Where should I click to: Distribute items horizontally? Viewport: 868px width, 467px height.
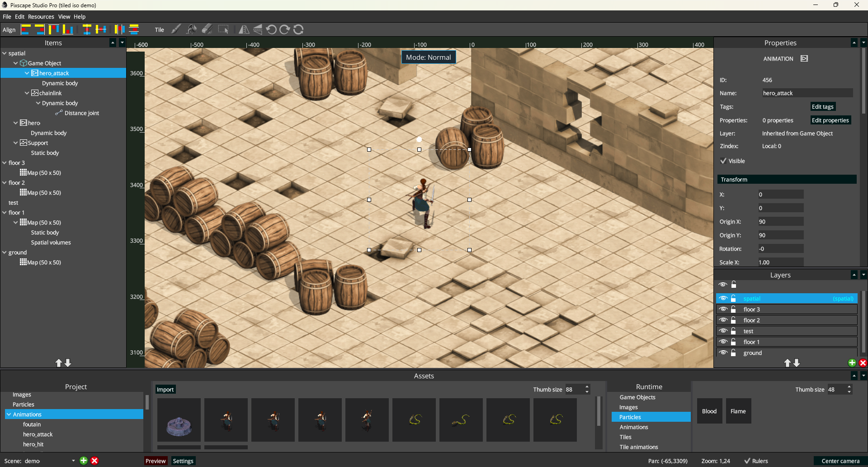pyautogui.click(x=119, y=29)
